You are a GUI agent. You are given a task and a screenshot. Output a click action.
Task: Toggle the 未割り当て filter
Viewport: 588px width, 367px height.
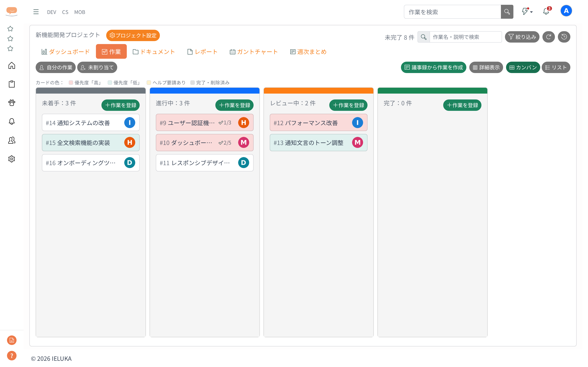click(97, 68)
